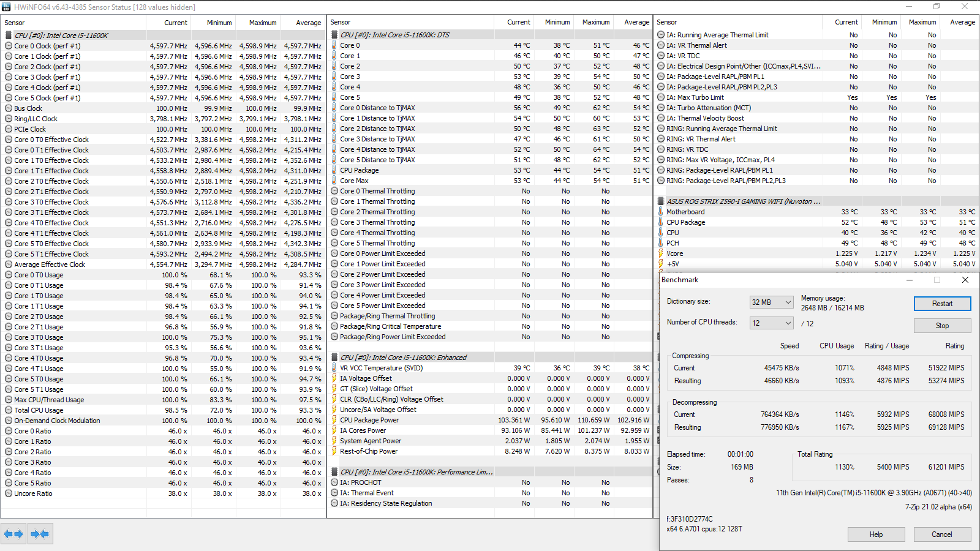Click the HWiNFO64 app icon in title bar
Image resolution: width=980 pixels, height=551 pixels.
tap(6, 7)
